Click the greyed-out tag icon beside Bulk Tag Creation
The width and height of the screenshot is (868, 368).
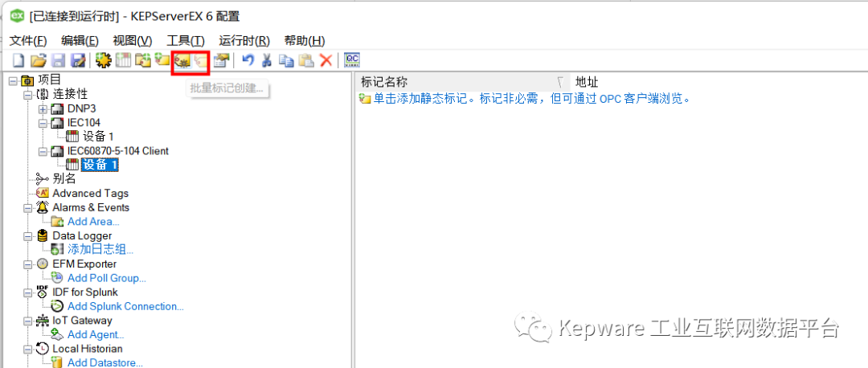tap(200, 60)
